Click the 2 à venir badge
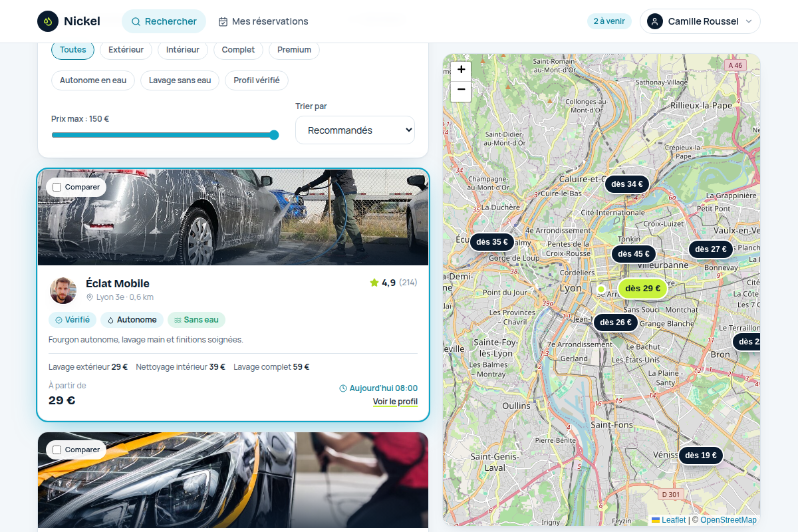The image size is (798, 532). (x=609, y=21)
